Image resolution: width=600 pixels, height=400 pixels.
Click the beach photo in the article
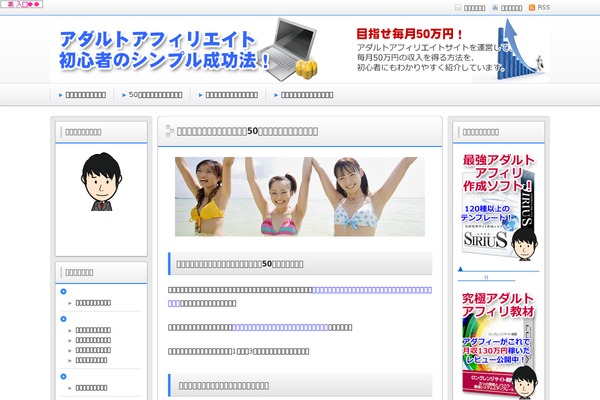300,196
